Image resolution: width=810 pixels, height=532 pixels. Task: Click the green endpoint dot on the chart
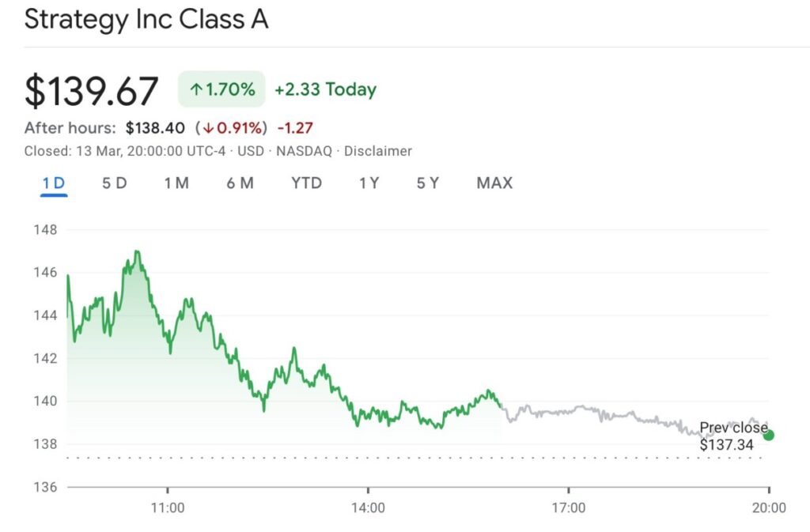point(768,435)
